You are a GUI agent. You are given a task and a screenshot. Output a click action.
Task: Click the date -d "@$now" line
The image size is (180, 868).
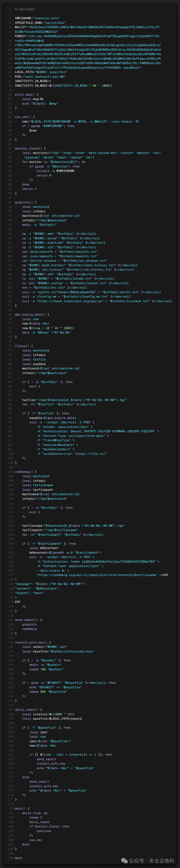point(46,332)
